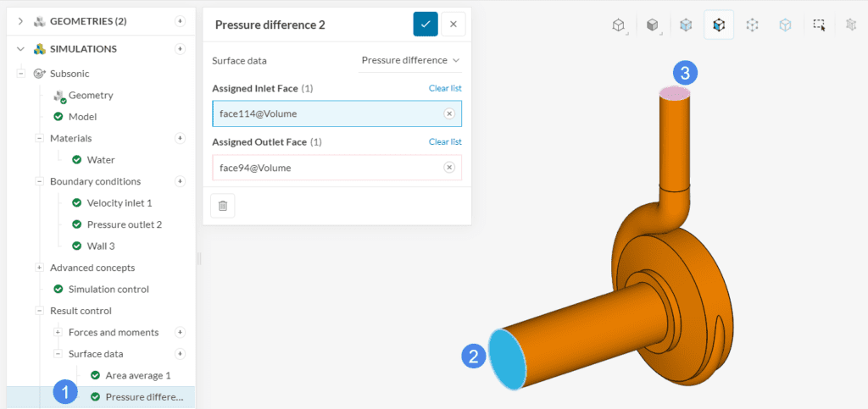Click the SIMULATIONS section icon
This screenshot has width=868, height=409.
pyautogui.click(x=39, y=49)
